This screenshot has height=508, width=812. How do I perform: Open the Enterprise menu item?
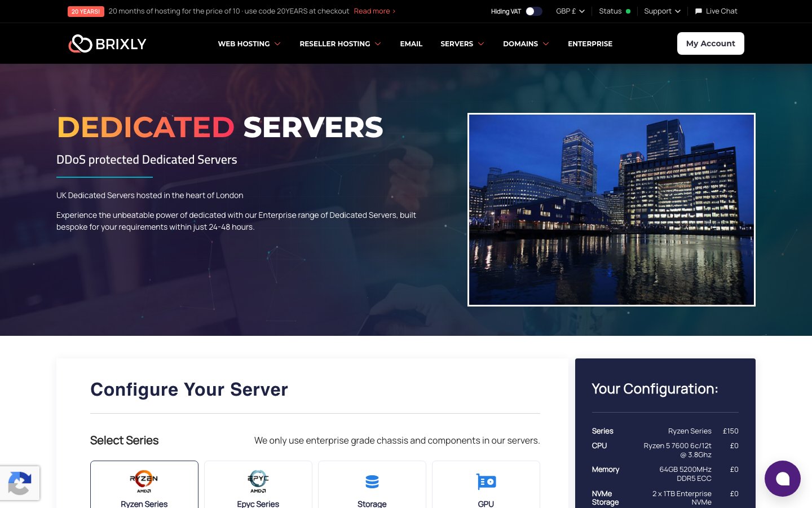590,43
